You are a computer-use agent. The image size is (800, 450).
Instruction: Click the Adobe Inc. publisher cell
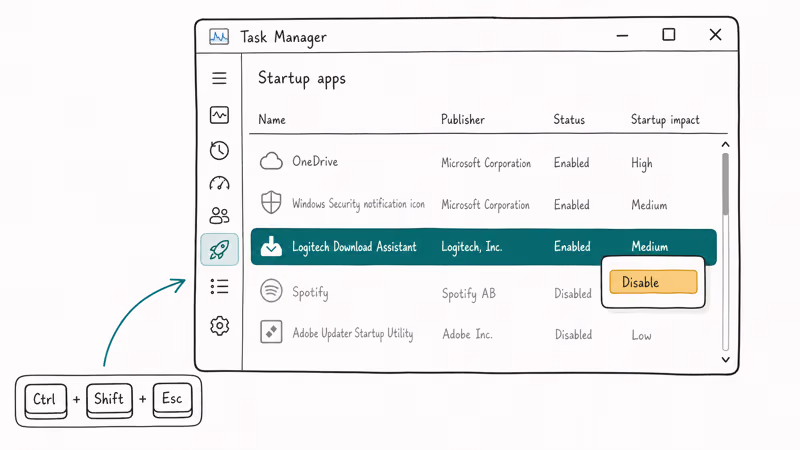coord(467,334)
